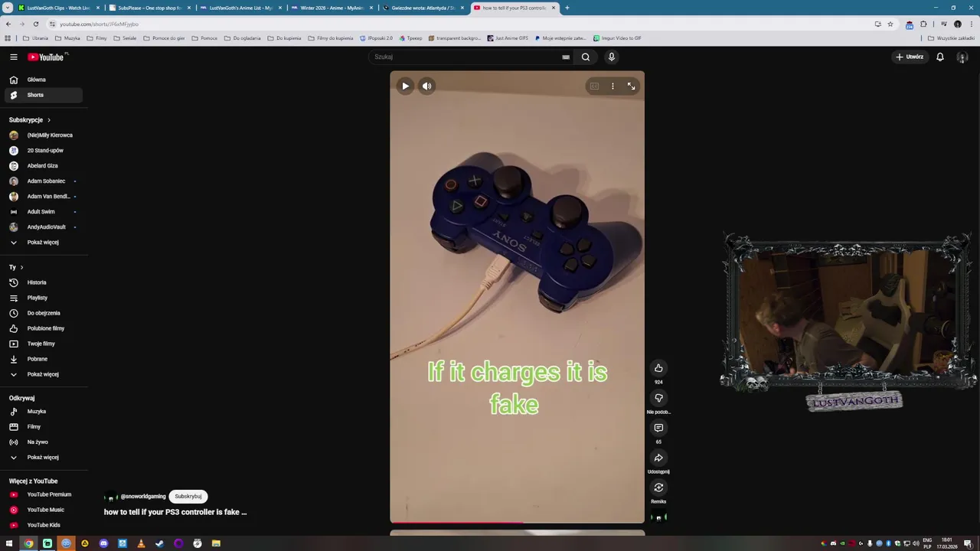Open the Utwórz create menu
This screenshot has height=551, width=980.
point(910,57)
